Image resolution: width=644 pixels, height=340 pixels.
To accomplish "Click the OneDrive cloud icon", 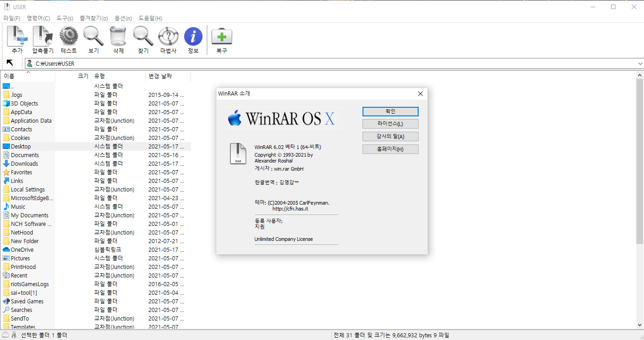I will 6,249.
